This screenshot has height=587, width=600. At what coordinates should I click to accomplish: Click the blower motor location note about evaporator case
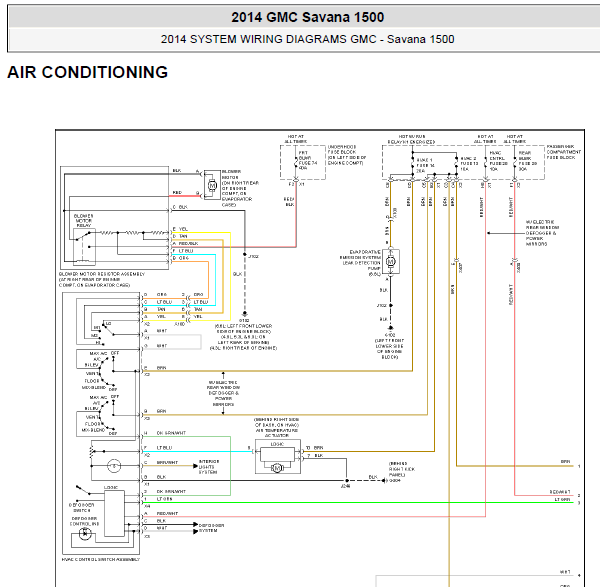241,194
